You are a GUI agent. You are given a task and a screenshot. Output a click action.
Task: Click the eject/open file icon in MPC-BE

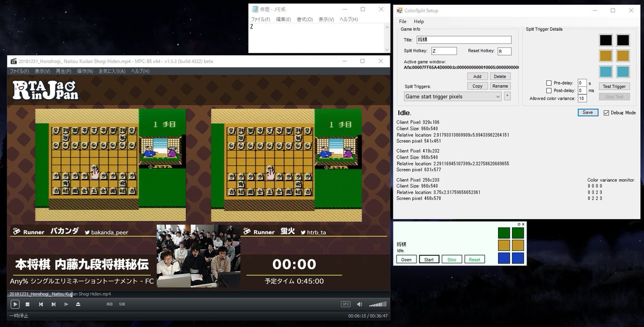78,304
